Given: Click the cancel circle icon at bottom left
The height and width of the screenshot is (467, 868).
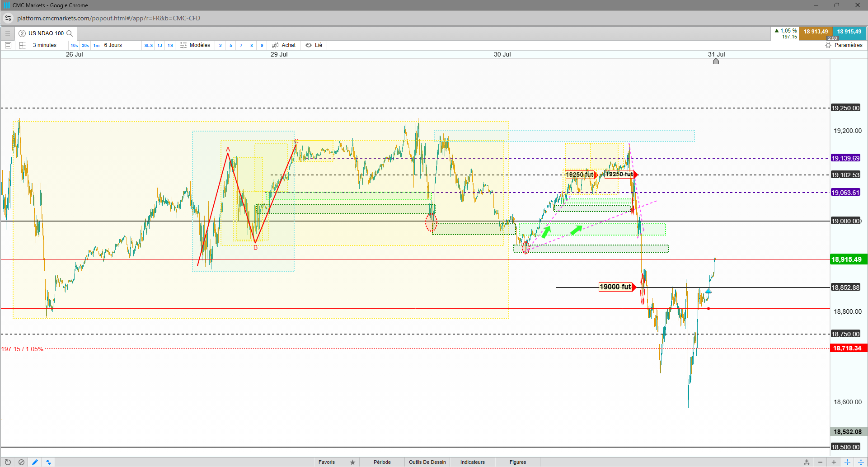Looking at the screenshot, I should [x=21, y=462].
